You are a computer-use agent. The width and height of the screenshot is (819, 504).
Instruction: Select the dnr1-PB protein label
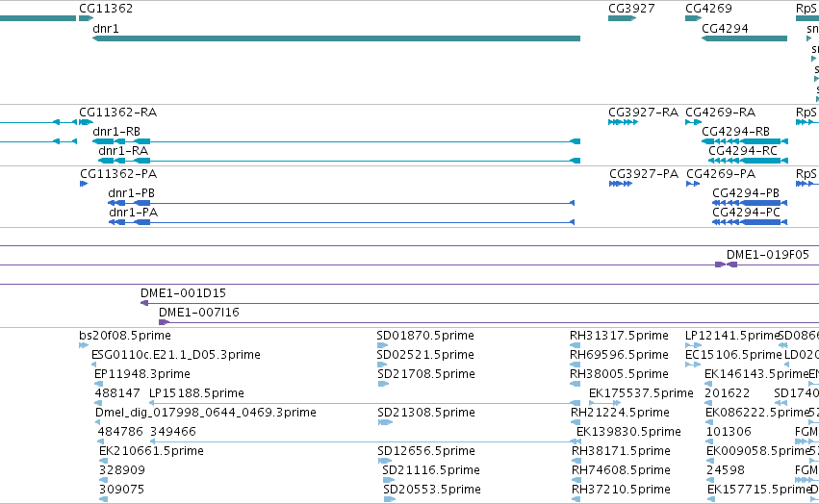coord(132,193)
